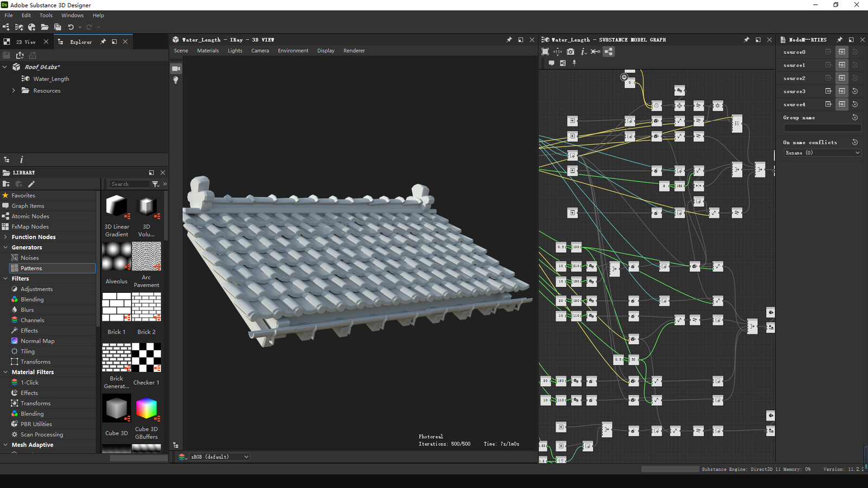Screen dimensions: 868x488
Task: Open the File menu
Action: [9, 15]
